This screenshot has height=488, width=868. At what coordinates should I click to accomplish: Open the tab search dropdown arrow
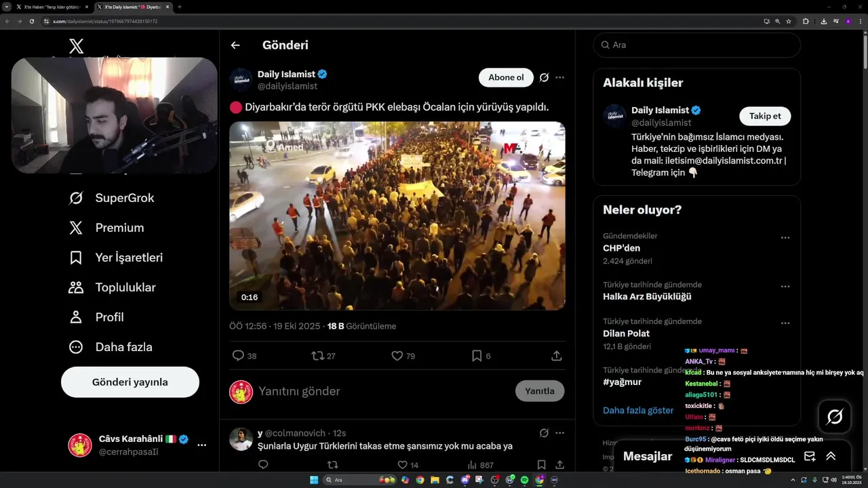click(x=6, y=7)
